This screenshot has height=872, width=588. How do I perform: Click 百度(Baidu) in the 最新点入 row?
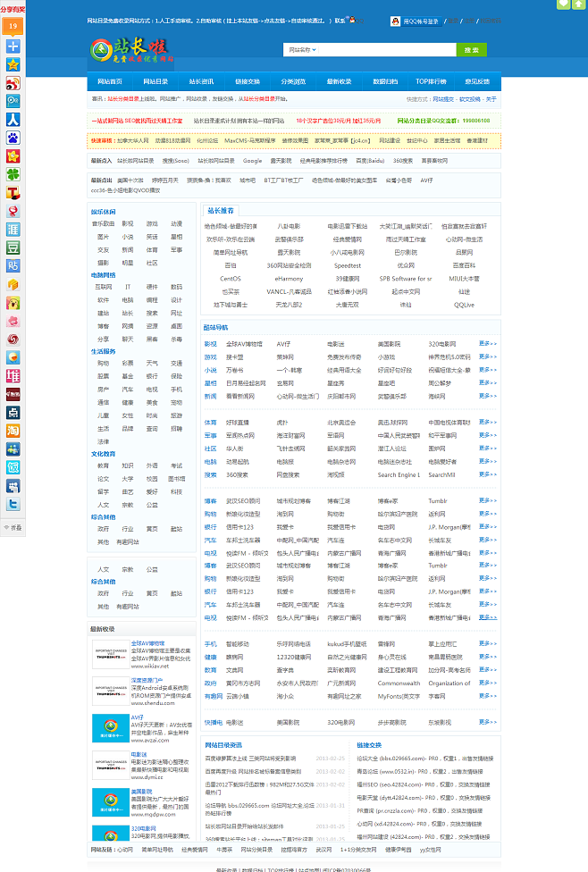click(370, 161)
